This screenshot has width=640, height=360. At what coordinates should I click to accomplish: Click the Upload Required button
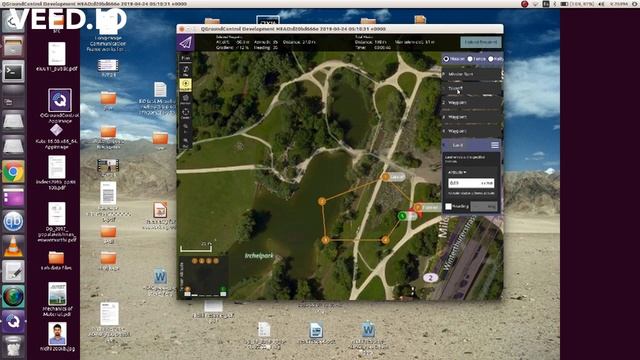point(481,42)
